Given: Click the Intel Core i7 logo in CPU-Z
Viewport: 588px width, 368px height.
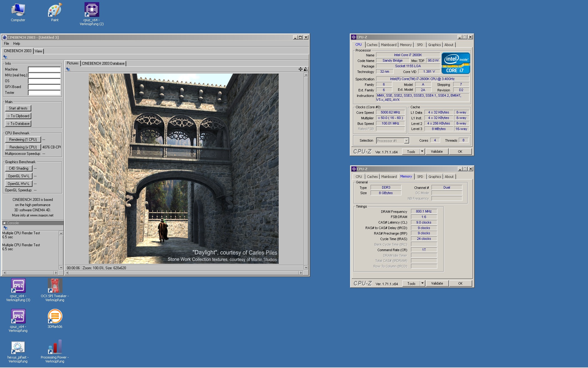Looking at the screenshot, I should pyautogui.click(x=456, y=63).
